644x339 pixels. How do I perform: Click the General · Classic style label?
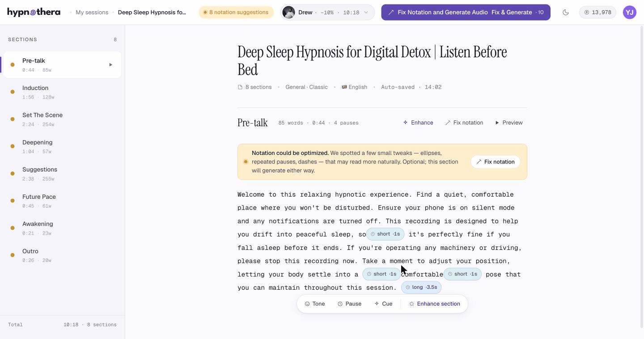click(306, 87)
